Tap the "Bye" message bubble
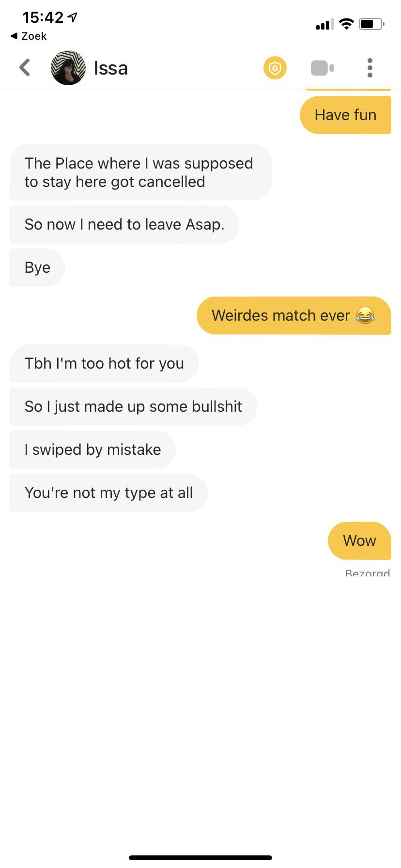The height and width of the screenshot is (868, 401). pyautogui.click(x=37, y=267)
